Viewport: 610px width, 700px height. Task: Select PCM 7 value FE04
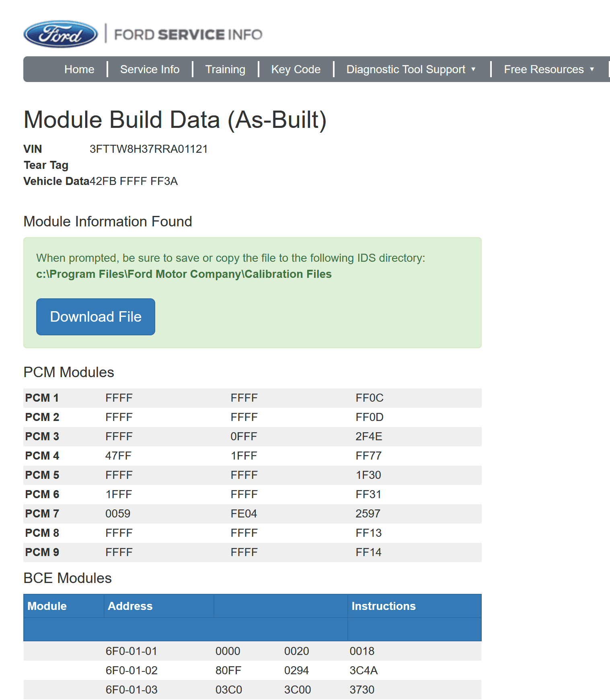point(244,514)
